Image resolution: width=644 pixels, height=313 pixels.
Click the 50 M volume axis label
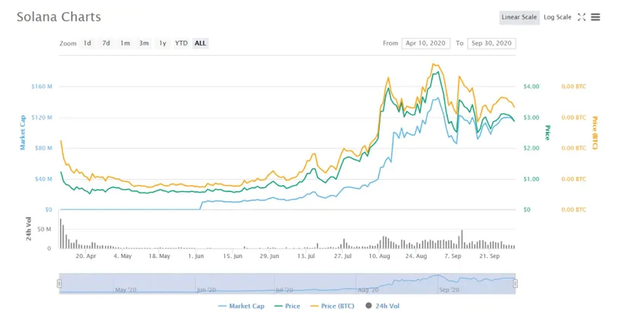click(44, 229)
